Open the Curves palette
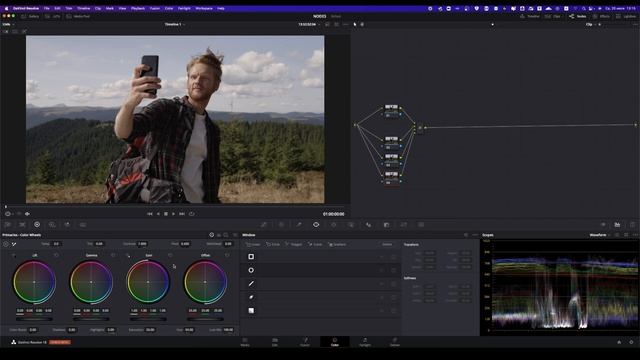This screenshot has width=640, height=360. coord(264,224)
